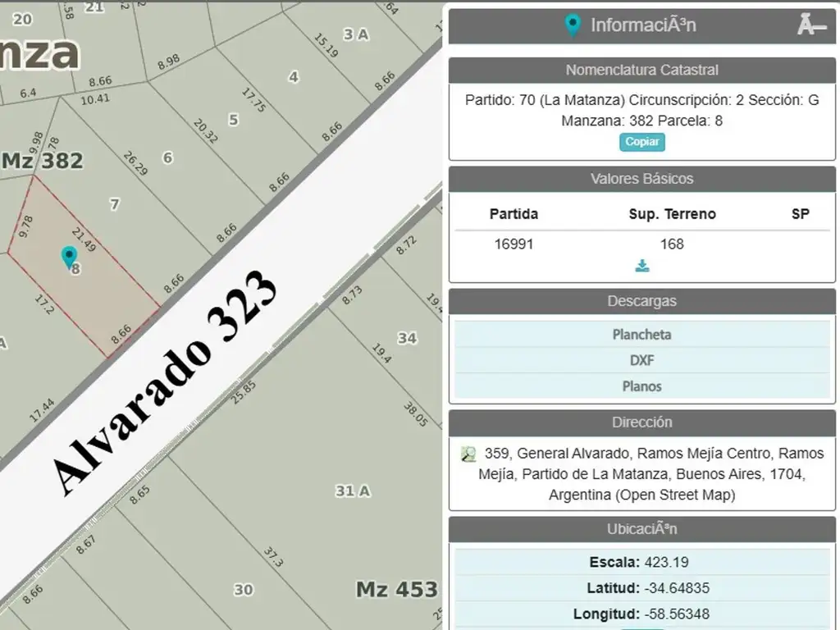The height and width of the screenshot is (630, 840).
Task: Click the map marker on parcel 8
Action: click(x=69, y=257)
